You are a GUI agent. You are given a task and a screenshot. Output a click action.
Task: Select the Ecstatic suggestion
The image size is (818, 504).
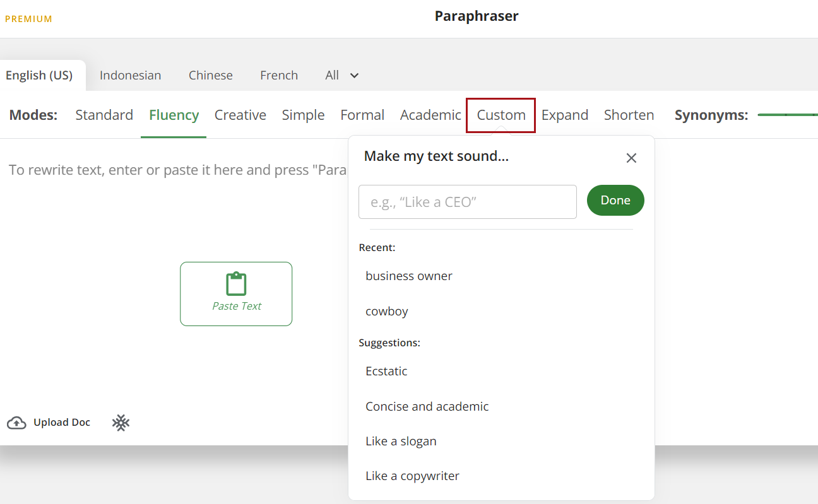click(x=386, y=371)
